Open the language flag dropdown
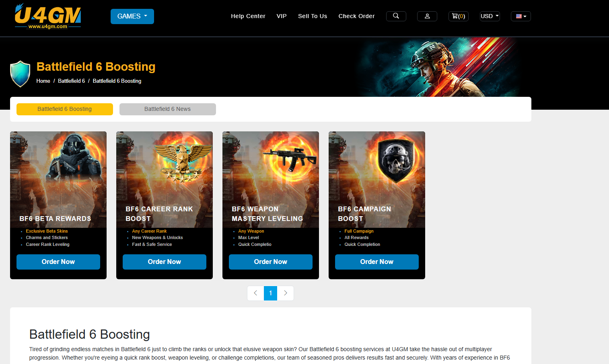609x364 pixels. [521, 16]
